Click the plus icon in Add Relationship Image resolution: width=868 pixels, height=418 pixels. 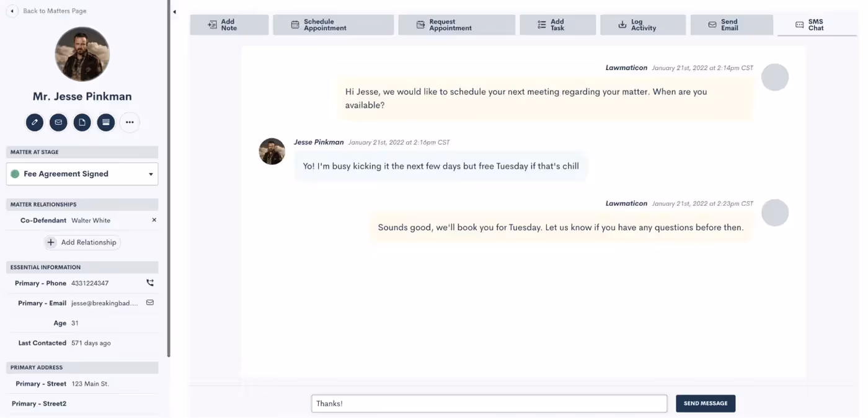(x=51, y=242)
